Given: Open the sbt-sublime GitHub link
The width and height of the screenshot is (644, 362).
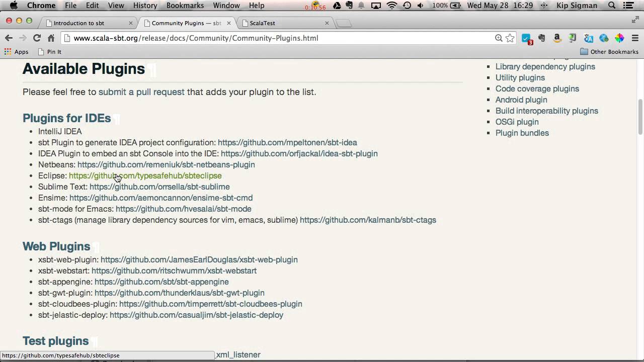Looking at the screenshot, I should [159, 187].
